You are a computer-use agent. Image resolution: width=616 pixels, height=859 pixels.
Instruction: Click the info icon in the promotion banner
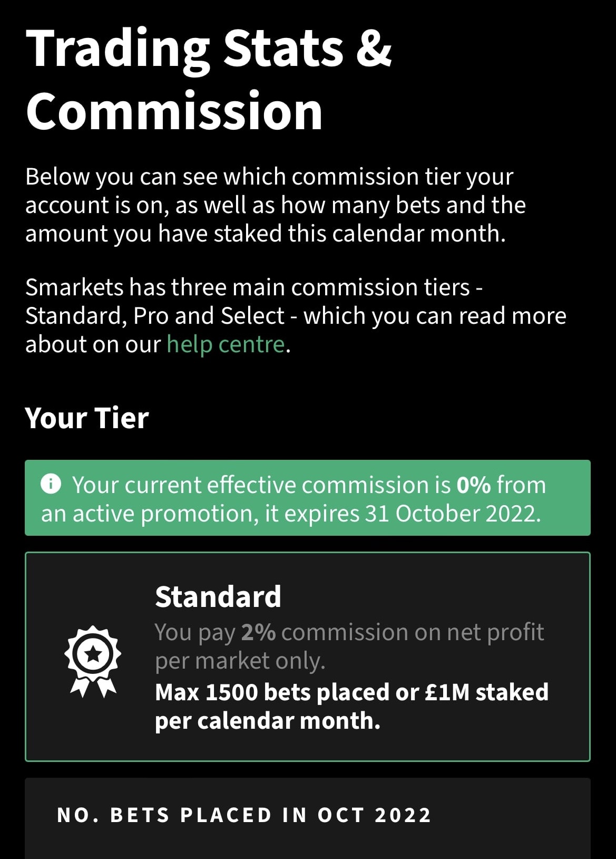point(51,484)
